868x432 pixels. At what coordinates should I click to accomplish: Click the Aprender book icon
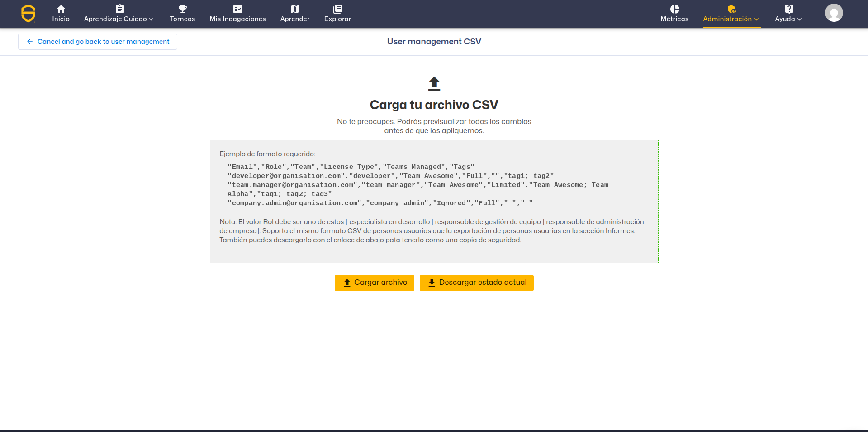(x=294, y=9)
